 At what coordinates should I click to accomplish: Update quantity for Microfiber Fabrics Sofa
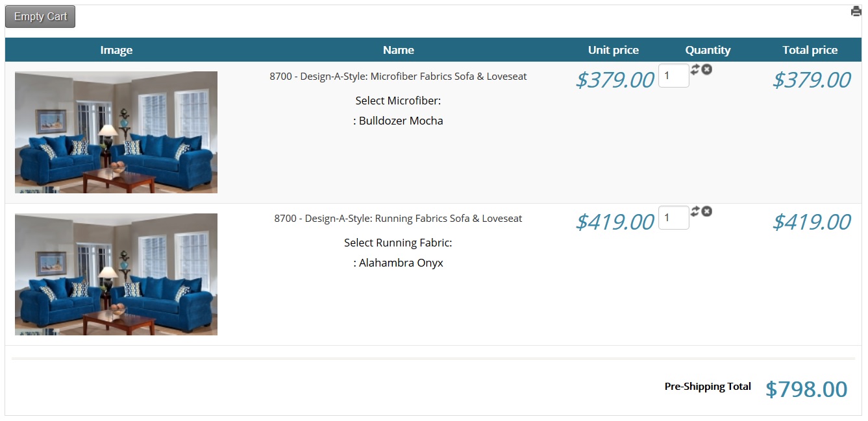point(695,69)
